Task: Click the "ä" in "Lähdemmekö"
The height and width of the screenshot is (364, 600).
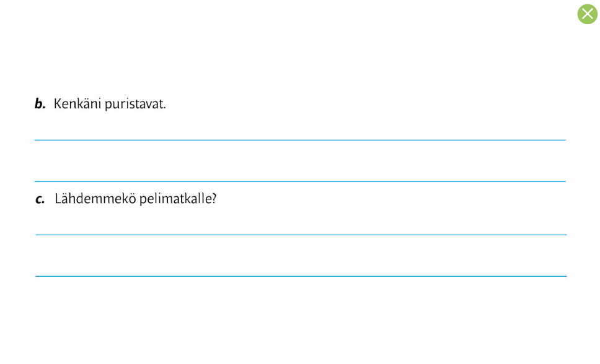Action: point(64,199)
